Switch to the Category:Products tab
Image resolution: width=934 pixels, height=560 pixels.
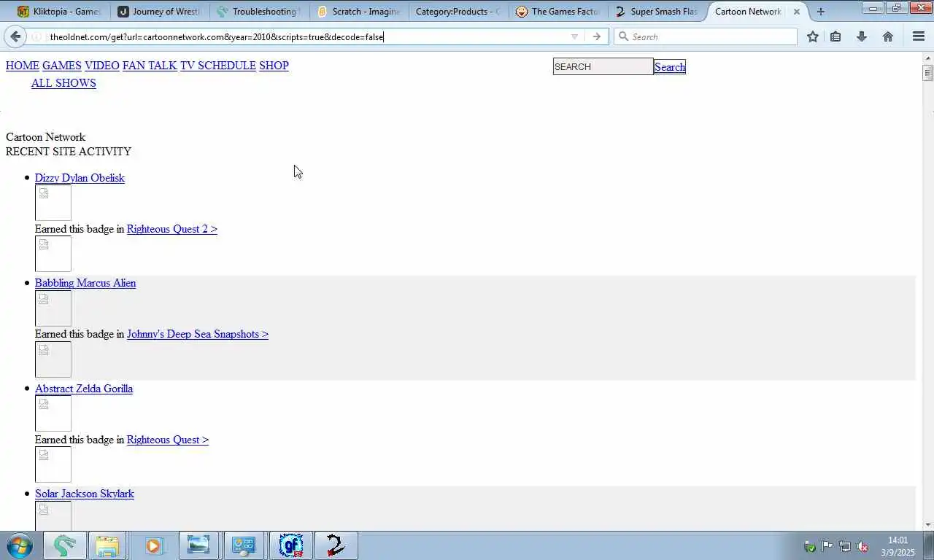pyautogui.click(x=458, y=12)
